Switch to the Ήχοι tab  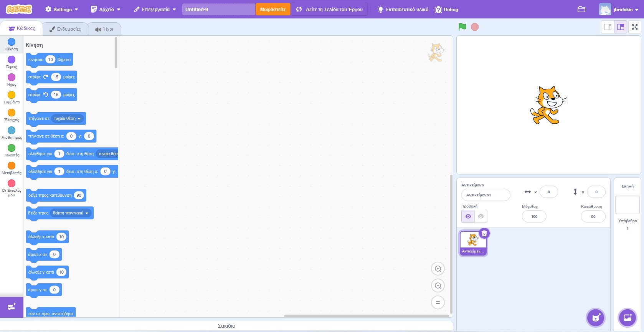pyautogui.click(x=104, y=29)
